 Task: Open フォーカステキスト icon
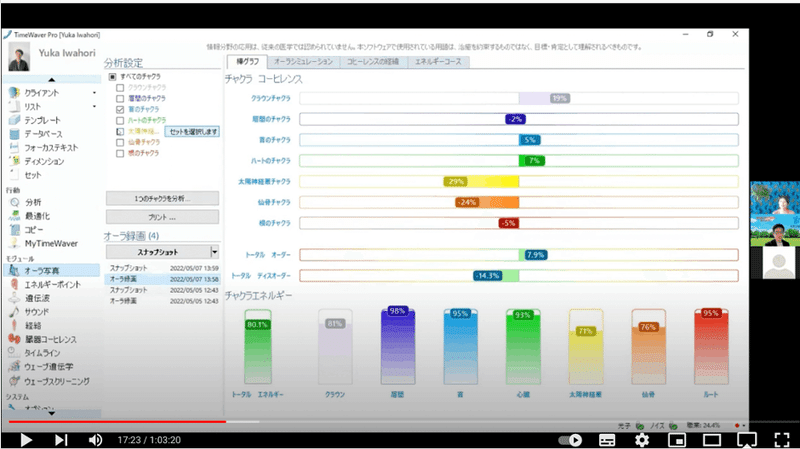[x=14, y=148]
